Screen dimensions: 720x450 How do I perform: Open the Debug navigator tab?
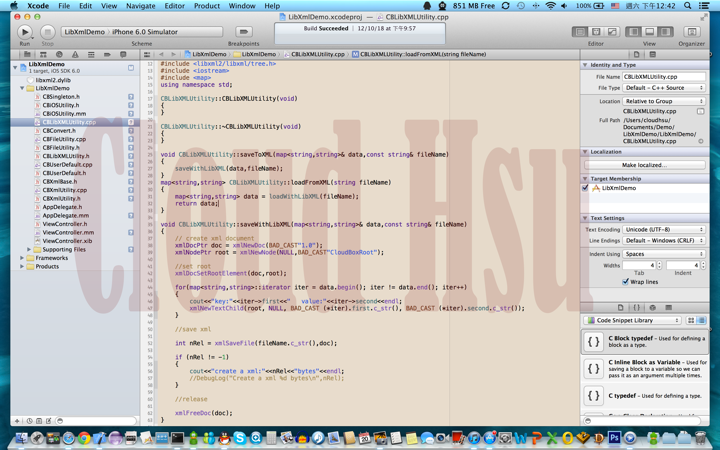click(91, 54)
